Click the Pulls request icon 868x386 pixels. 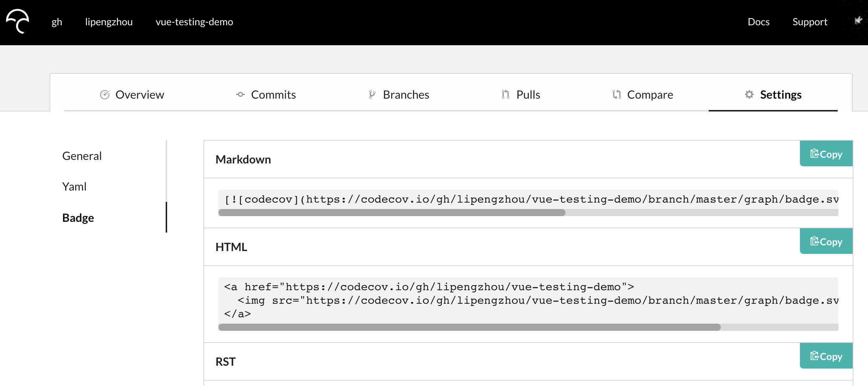point(505,94)
